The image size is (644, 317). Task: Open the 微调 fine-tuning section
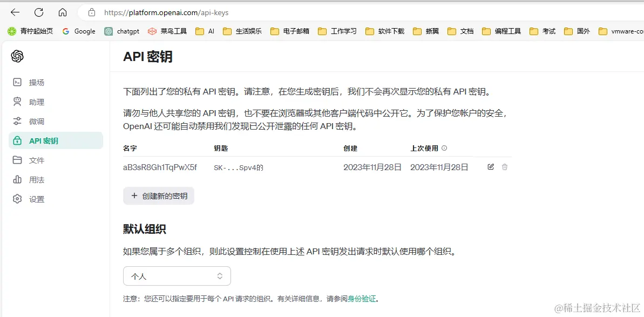[x=16, y=121]
